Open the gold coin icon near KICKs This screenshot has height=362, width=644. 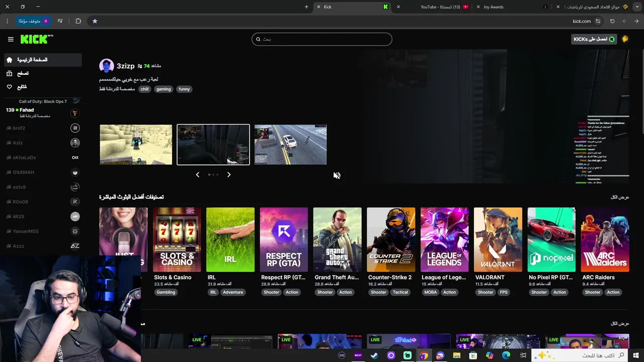pyautogui.click(x=625, y=39)
